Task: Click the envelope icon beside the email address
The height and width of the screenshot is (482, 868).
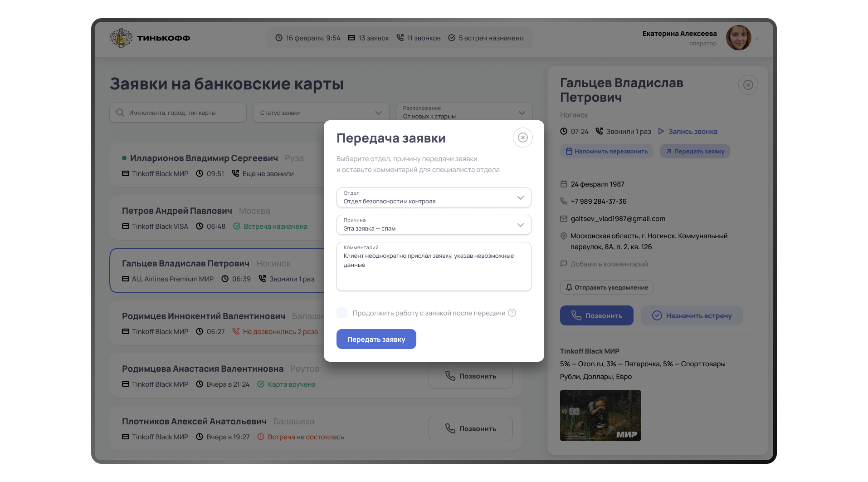Action: (x=564, y=219)
